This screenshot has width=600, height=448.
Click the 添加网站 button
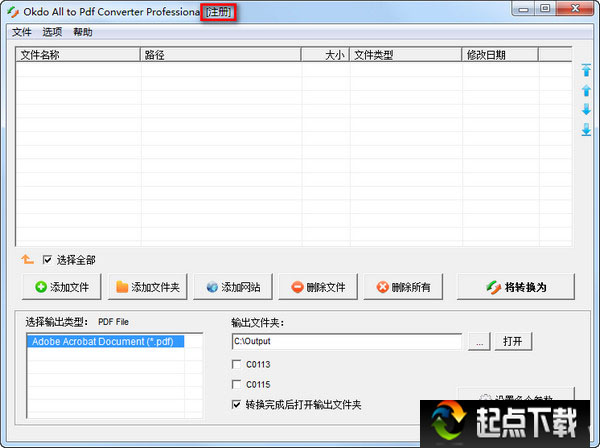(233, 287)
